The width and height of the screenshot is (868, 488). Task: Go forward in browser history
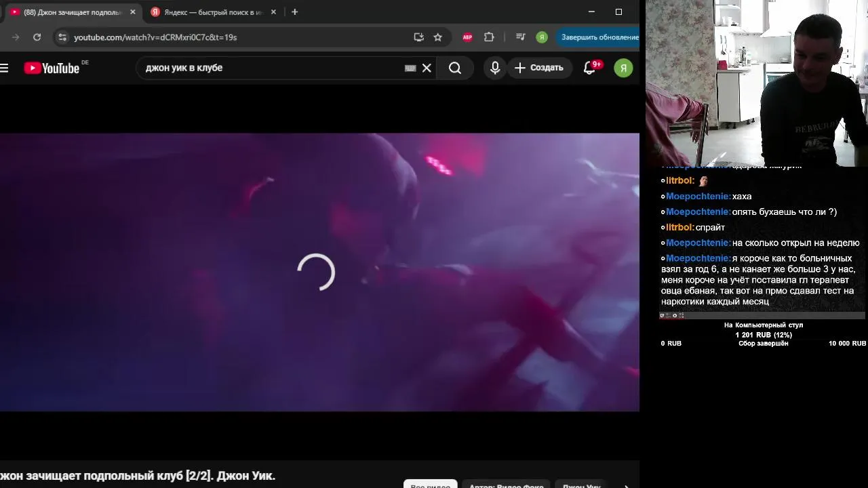tap(16, 37)
